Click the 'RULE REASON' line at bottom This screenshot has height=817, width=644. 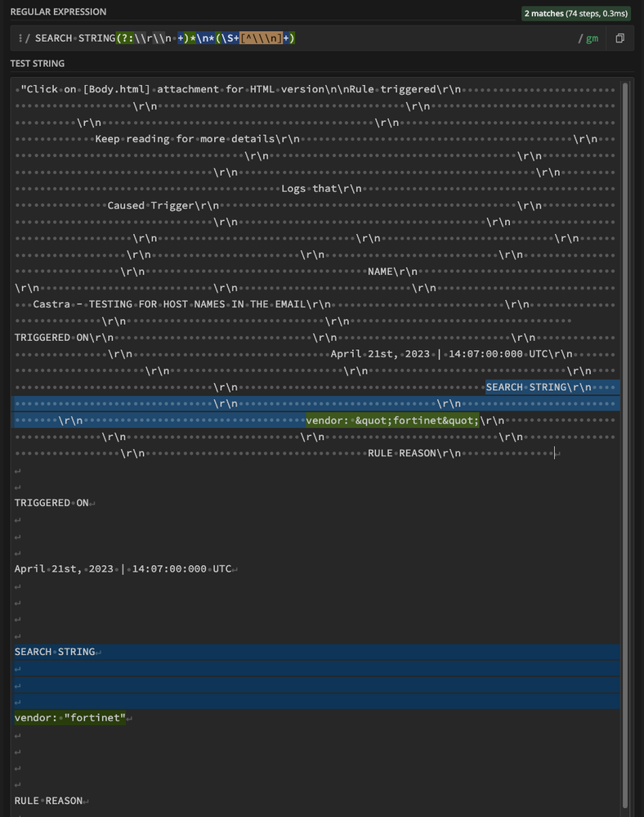[x=48, y=801]
